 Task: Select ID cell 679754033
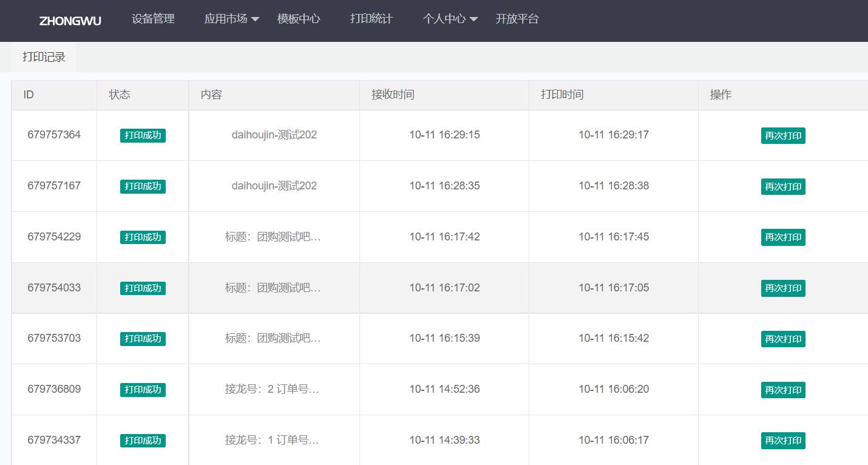[54, 288]
